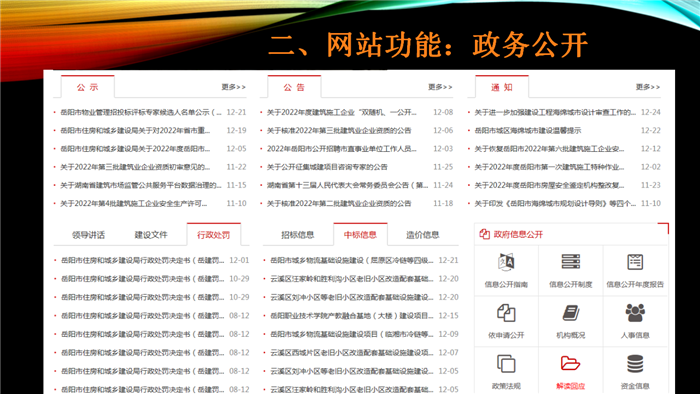Open the 招标信息 tab
This screenshot has width=700, height=394.
[x=298, y=235]
